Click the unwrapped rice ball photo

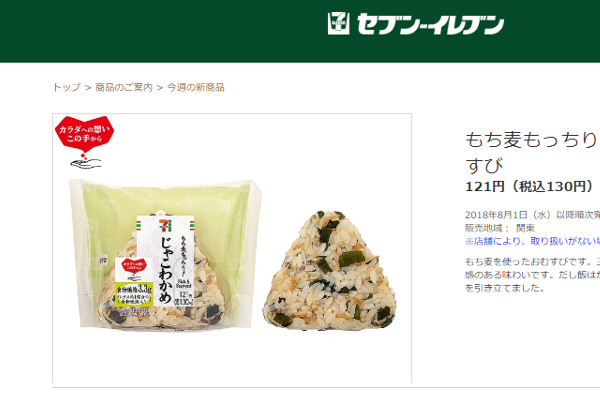(330, 270)
